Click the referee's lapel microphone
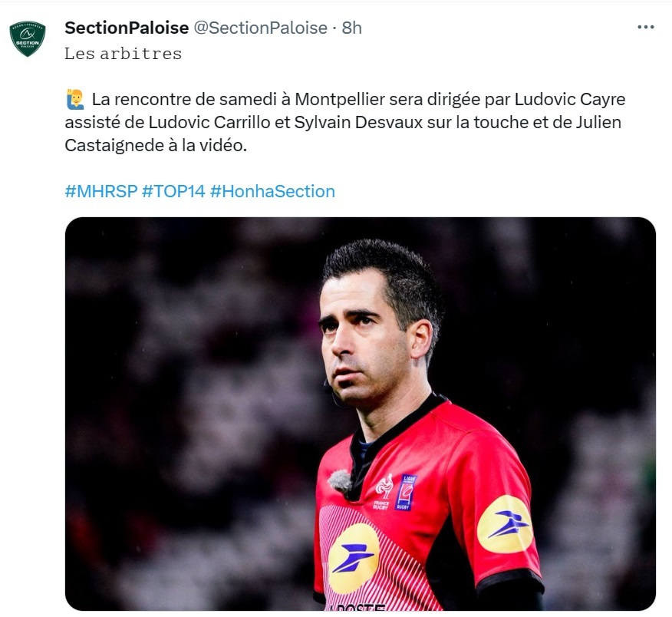 pyautogui.click(x=341, y=480)
